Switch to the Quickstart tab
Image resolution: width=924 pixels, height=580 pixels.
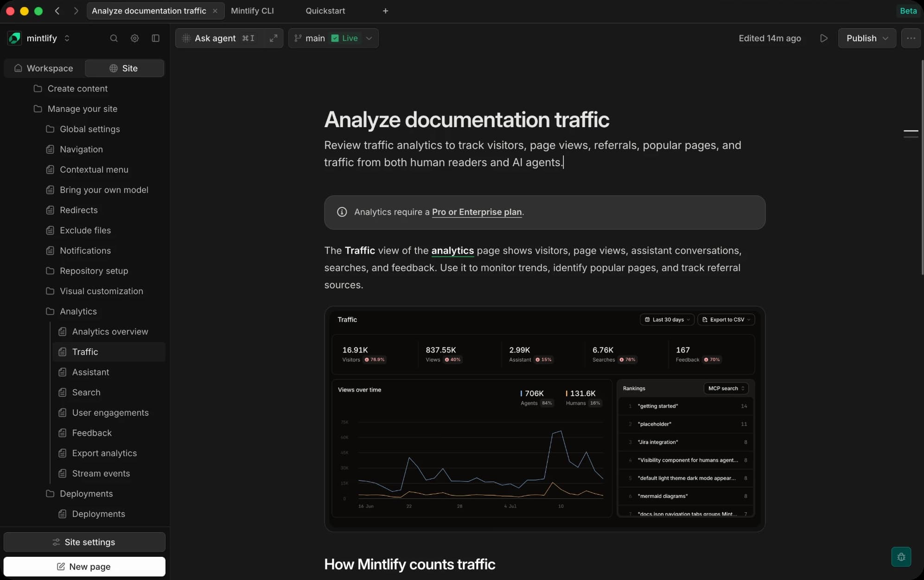tap(325, 11)
